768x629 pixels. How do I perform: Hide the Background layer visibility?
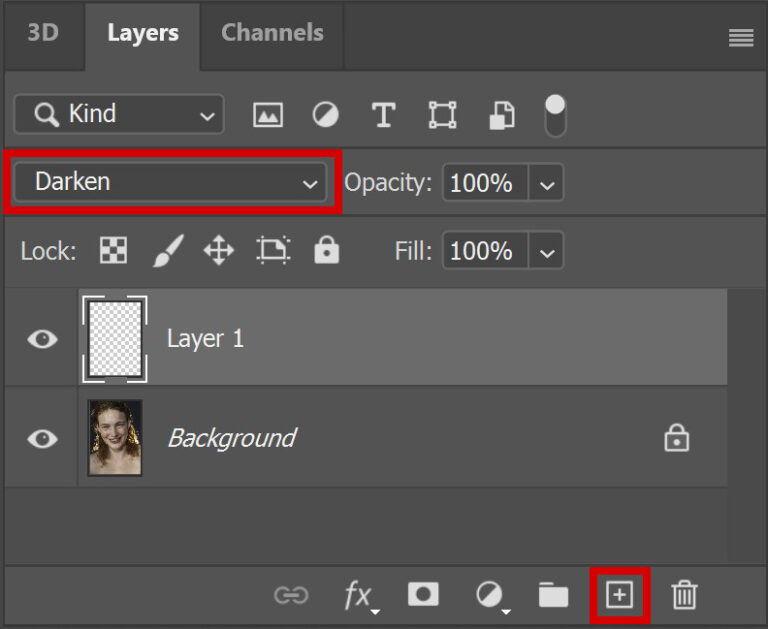pos(42,438)
